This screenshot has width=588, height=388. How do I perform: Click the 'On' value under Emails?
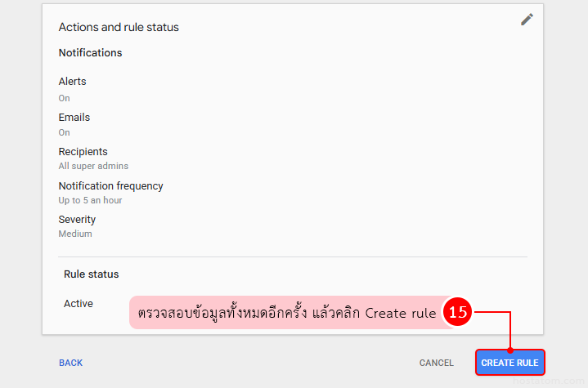pos(64,132)
